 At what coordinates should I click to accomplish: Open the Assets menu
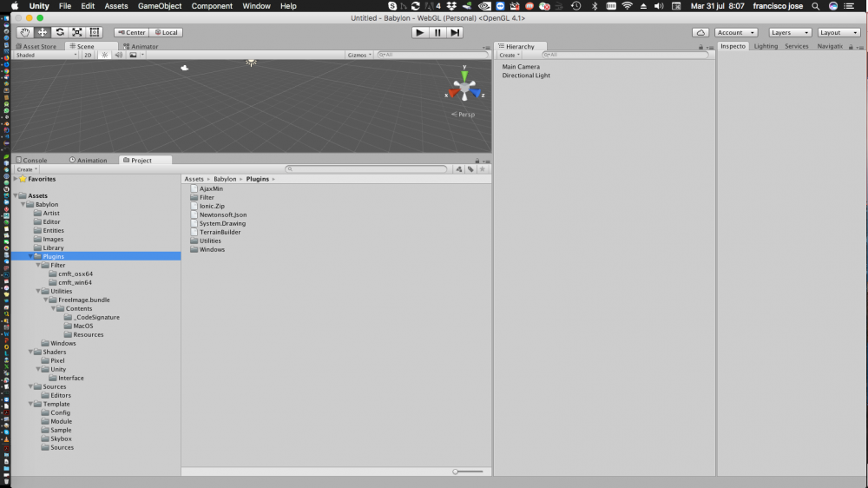pyautogui.click(x=116, y=6)
